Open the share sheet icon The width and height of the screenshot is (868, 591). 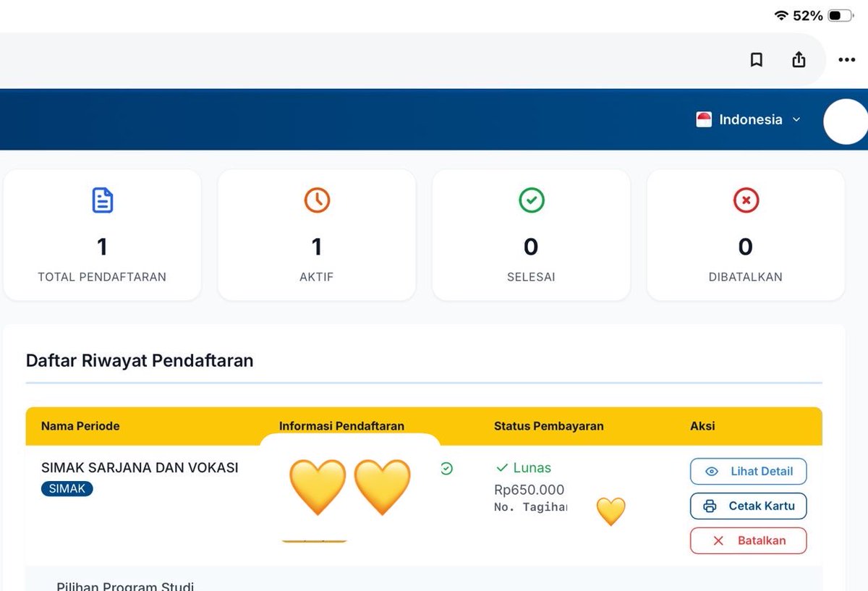pyautogui.click(x=799, y=59)
